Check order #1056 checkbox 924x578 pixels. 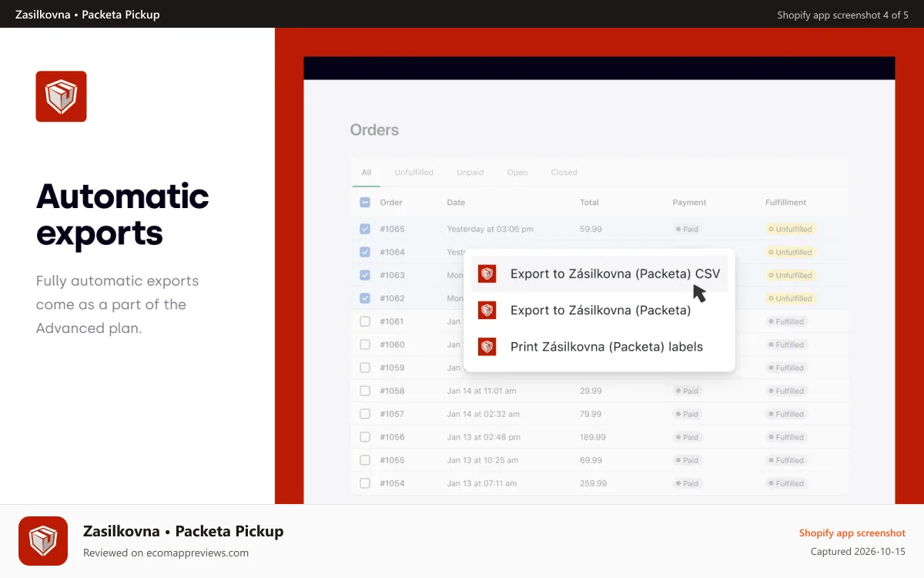click(x=365, y=437)
